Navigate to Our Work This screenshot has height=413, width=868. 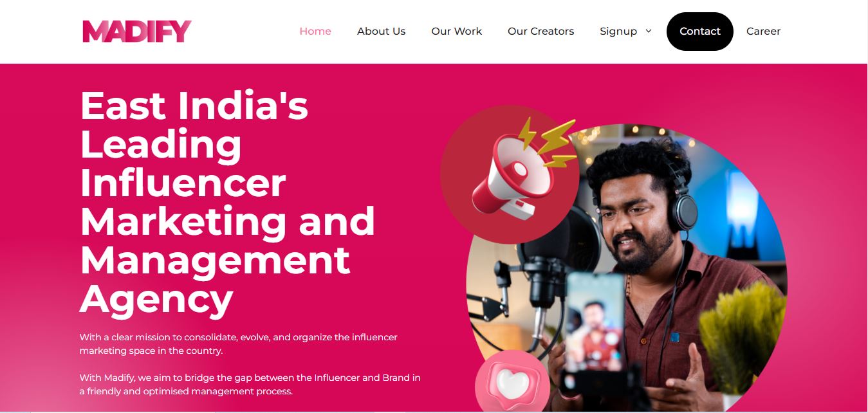pos(457,31)
